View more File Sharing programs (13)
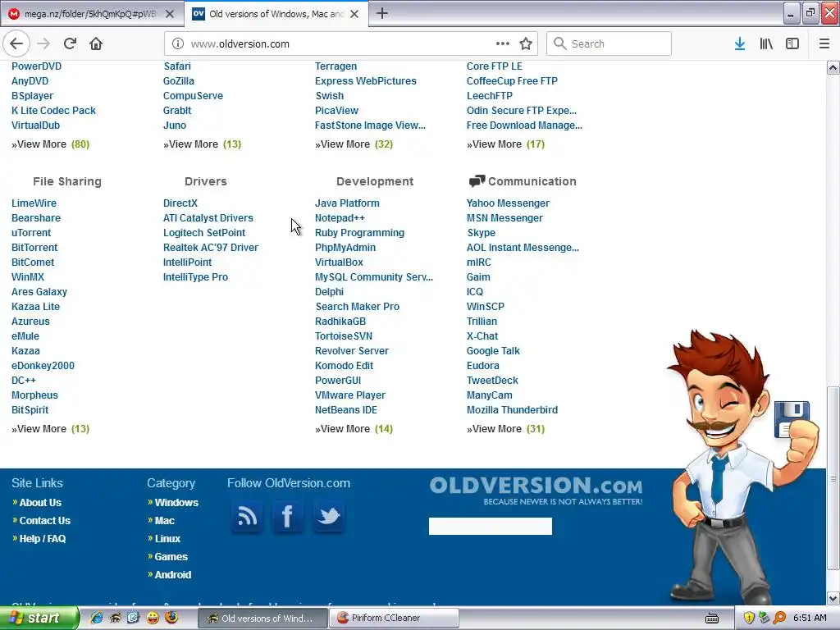 tap(50, 428)
